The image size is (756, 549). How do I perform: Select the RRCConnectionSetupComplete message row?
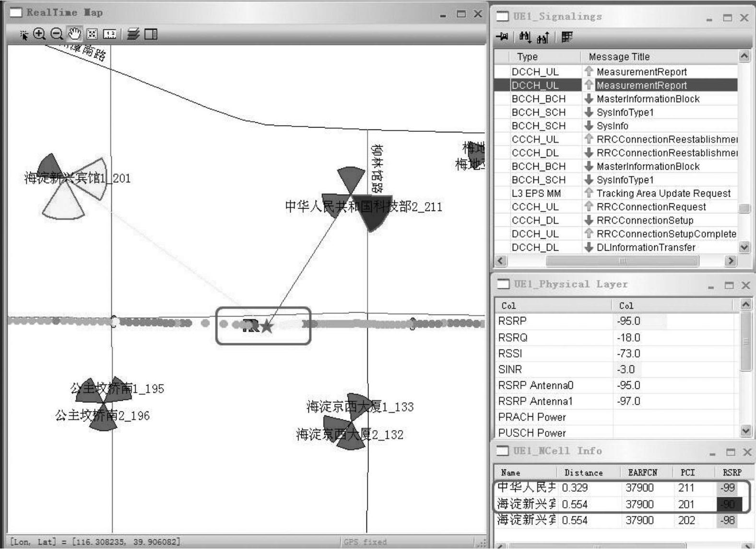pyautogui.click(x=666, y=234)
